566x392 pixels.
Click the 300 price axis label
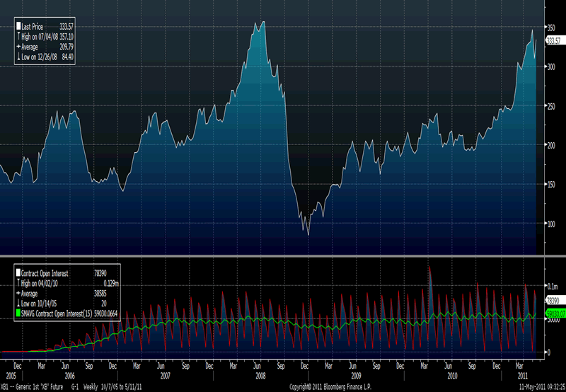(x=551, y=67)
